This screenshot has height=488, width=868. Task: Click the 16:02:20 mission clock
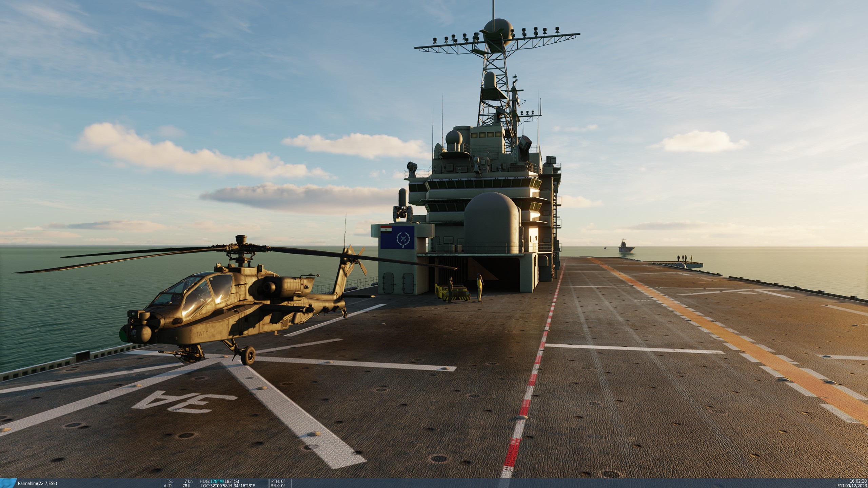pos(858,481)
